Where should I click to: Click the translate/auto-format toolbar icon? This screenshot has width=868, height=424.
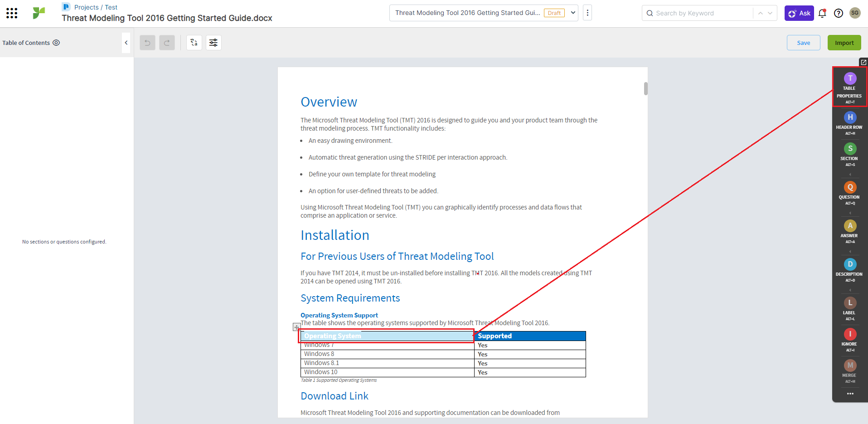194,43
